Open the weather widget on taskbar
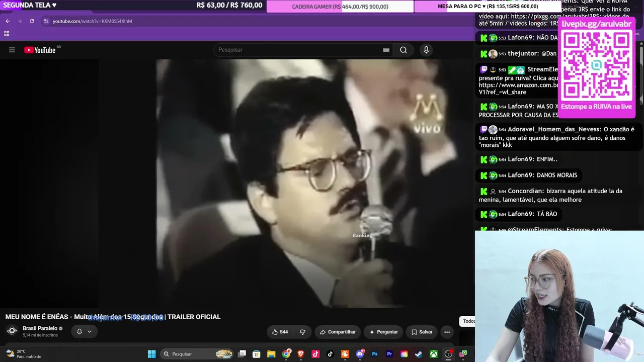Image resolution: width=644 pixels, height=362 pixels. (x=23, y=354)
